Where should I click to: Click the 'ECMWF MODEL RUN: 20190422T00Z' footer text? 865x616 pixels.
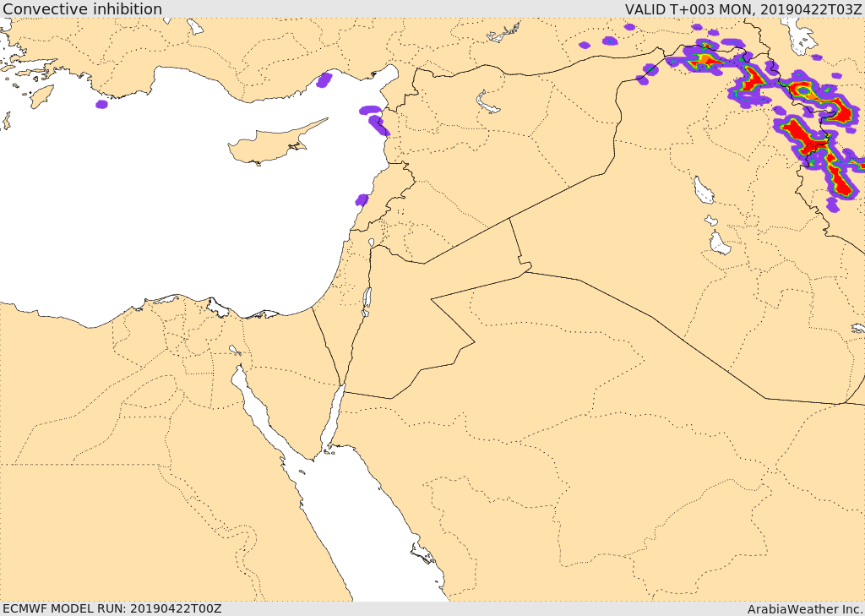click(x=112, y=608)
